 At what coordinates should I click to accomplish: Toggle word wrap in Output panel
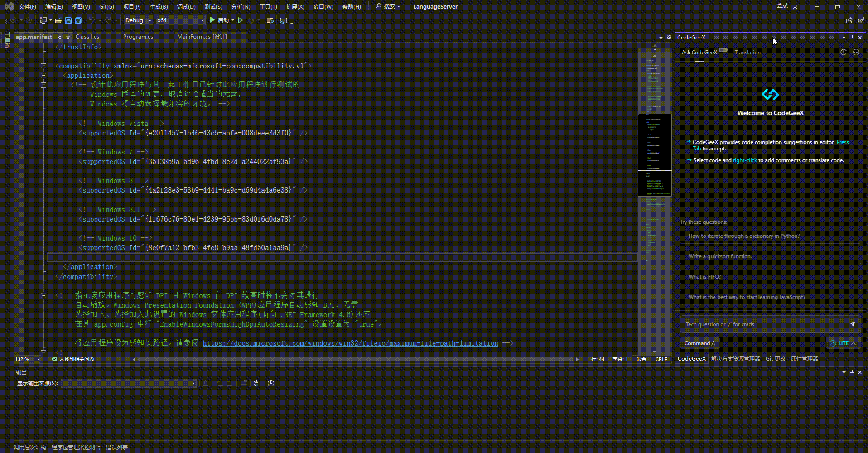point(257,383)
